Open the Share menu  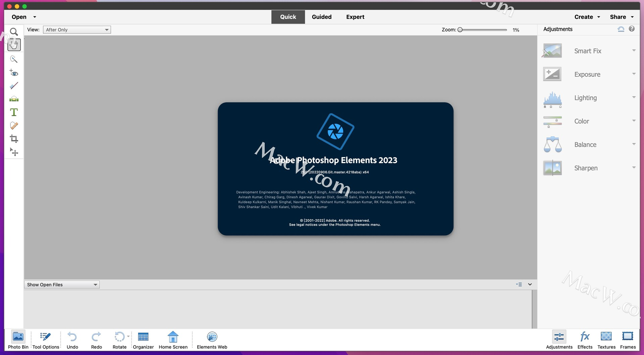point(622,17)
